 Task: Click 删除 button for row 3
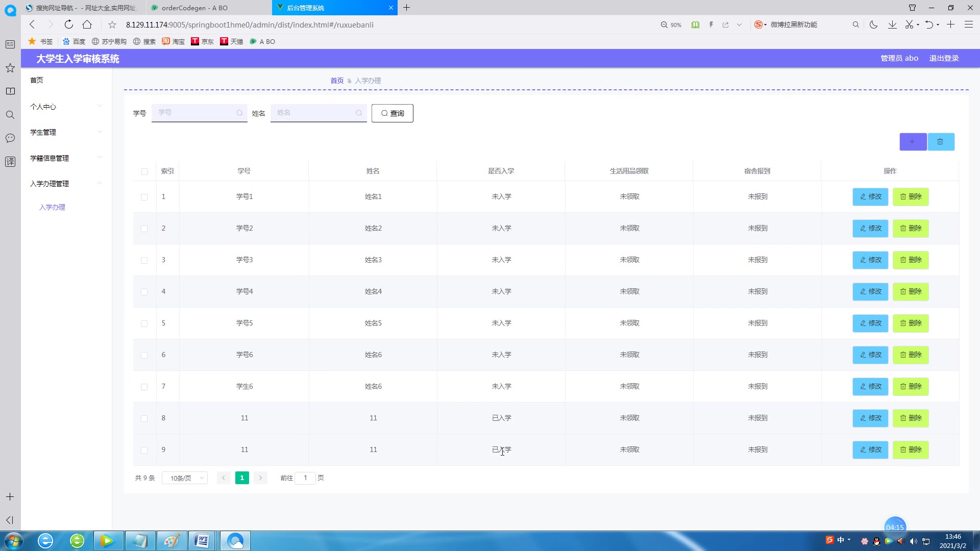point(911,260)
